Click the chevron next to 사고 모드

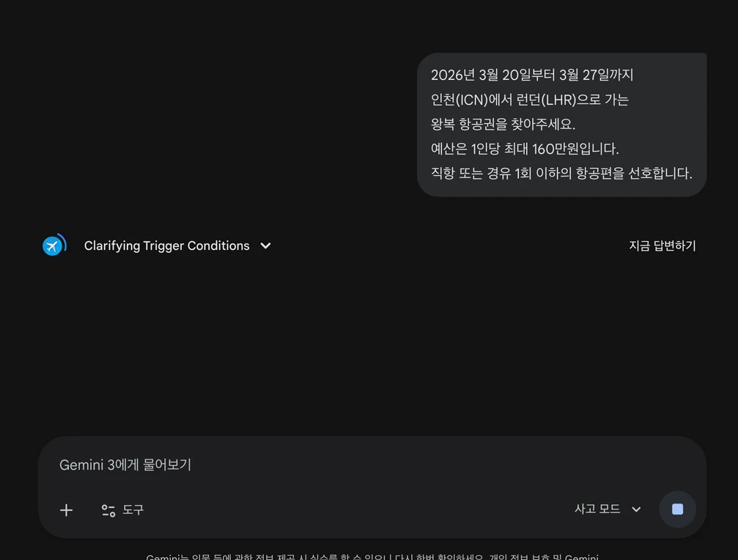[x=636, y=509]
